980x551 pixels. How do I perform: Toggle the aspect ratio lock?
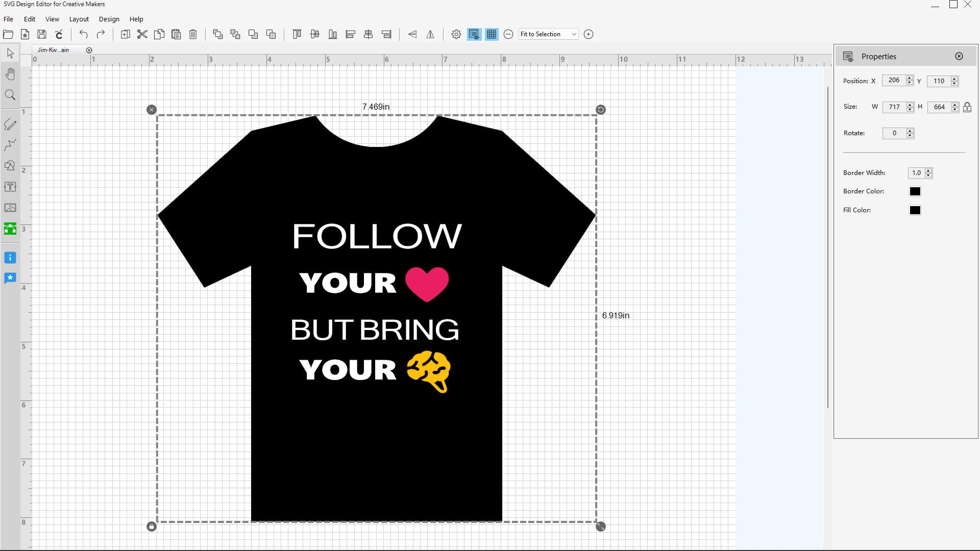click(x=967, y=107)
